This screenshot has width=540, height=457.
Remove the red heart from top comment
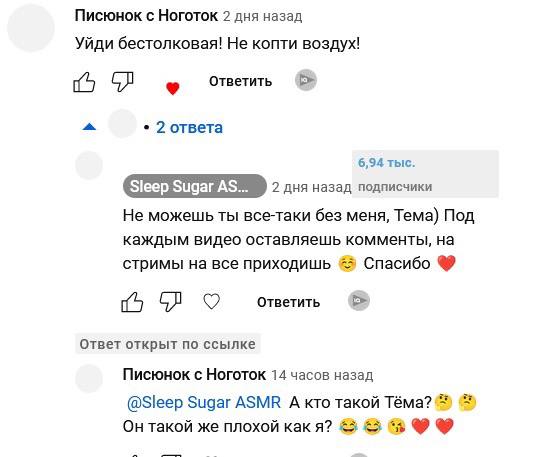pos(173,89)
